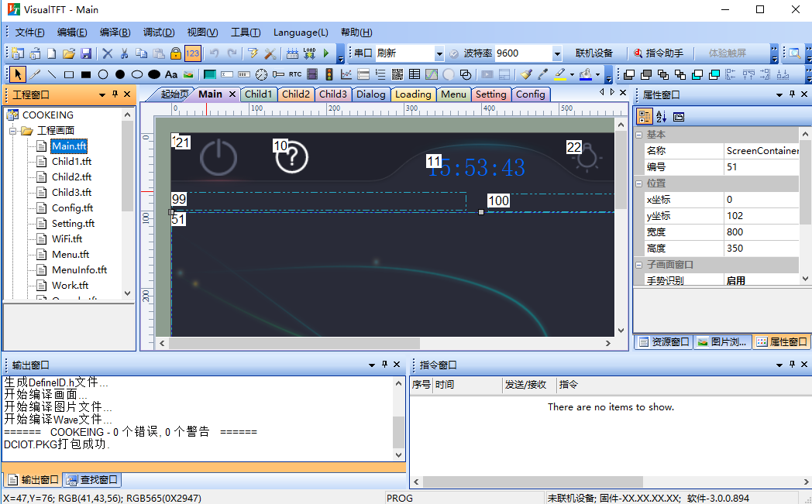Toggle the lock icon in toolbar
Image resolution: width=812 pixels, height=504 pixels.
176,53
